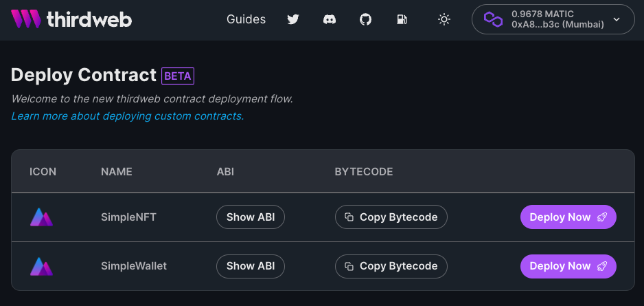Select the SimpleWallet contract name
644x306 pixels.
134,266
